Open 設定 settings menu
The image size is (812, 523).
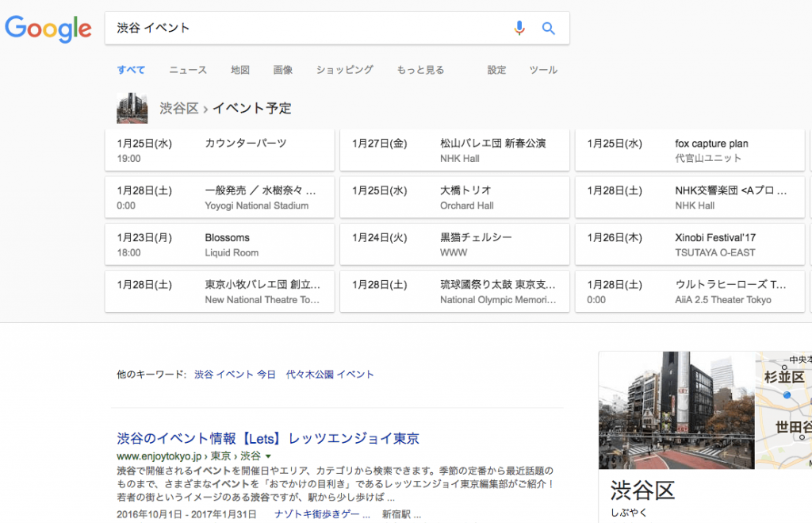pos(496,70)
